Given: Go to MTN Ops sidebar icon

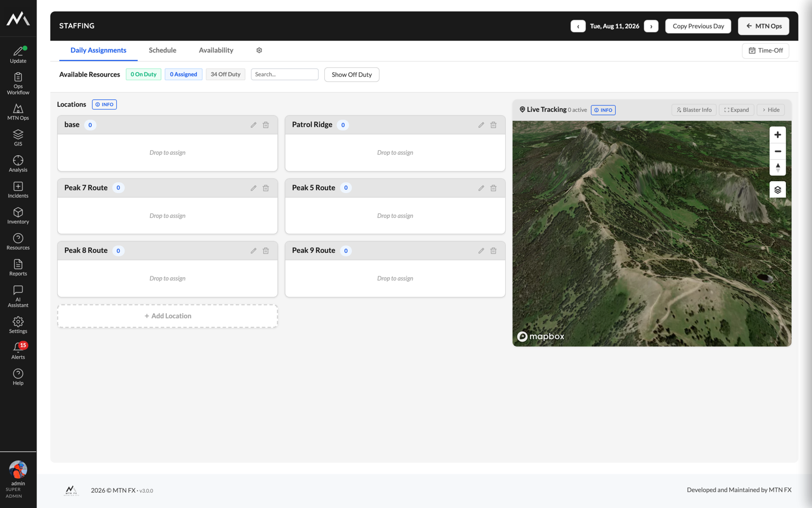Looking at the screenshot, I should [x=18, y=112].
